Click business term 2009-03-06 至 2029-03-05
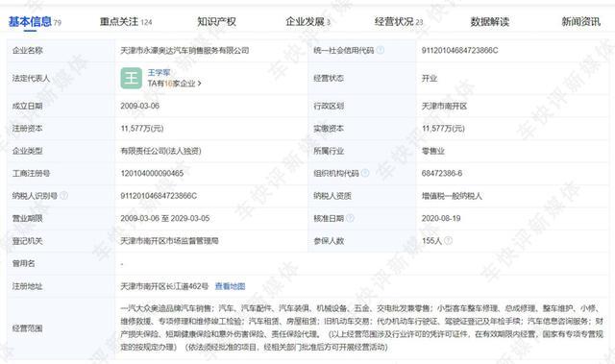Image resolution: width=615 pixels, height=364 pixels. point(165,218)
